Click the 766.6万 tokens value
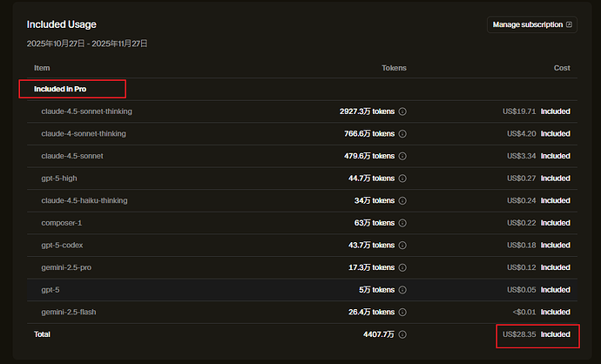Image resolution: width=601 pixels, height=364 pixels. point(369,134)
